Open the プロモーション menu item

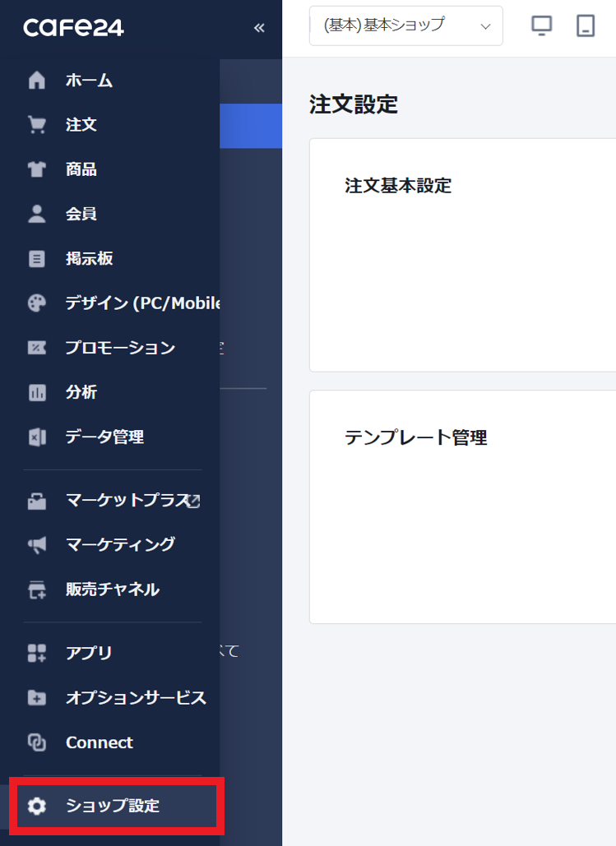[x=120, y=347]
